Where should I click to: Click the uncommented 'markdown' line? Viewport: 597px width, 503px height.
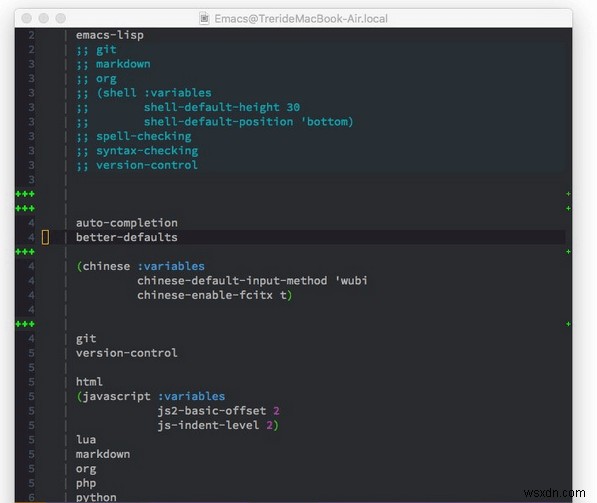point(103,454)
